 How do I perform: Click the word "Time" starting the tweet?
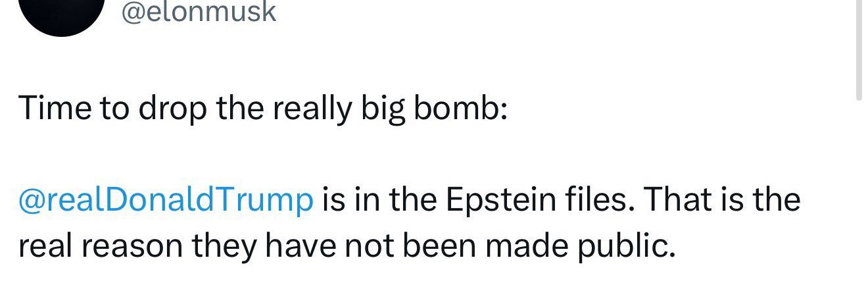coord(53,109)
